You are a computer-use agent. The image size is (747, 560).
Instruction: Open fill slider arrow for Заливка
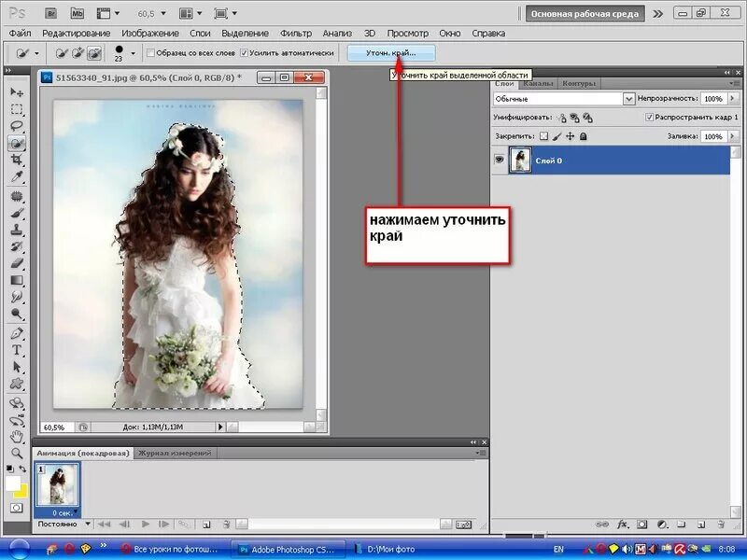pyautogui.click(x=733, y=136)
